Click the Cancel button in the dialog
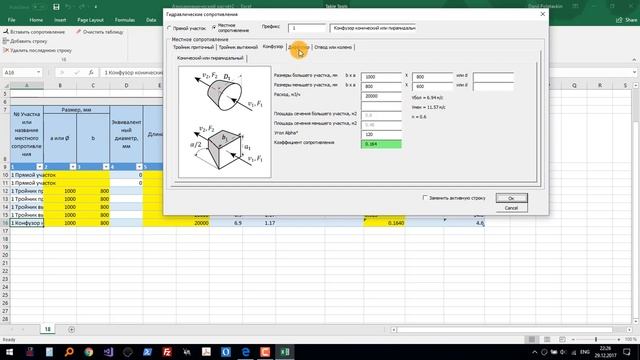Screen dimensions: 640x360 point(511,208)
